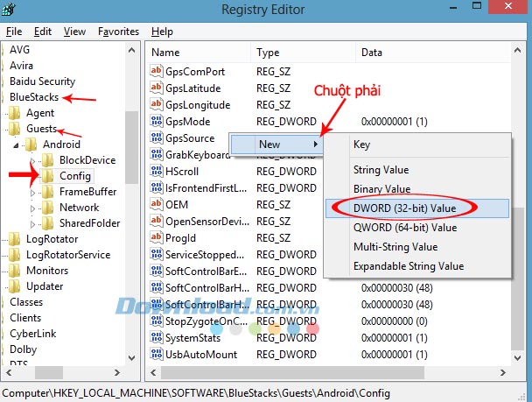Image resolution: width=532 pixels, height=402 pixels.
Task: Select the Classes tree key
Action: pyautogui.click(x=26, y=302)
